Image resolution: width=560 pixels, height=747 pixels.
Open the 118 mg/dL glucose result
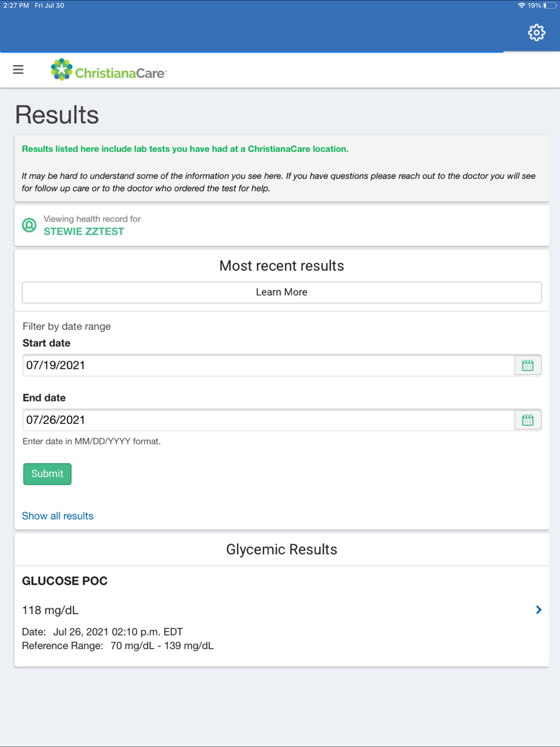click(50, 610)
